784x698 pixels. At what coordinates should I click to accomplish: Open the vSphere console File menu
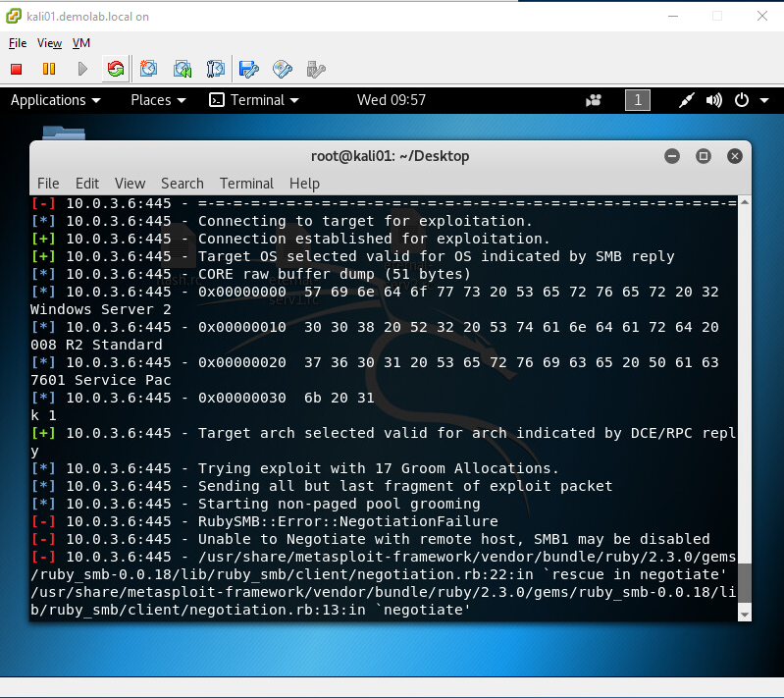tap(18, 43)
